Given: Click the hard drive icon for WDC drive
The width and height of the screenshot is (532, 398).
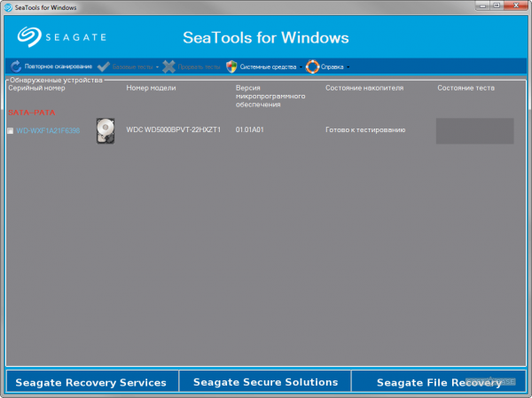Looking at the screenshot, I should 106,130.
